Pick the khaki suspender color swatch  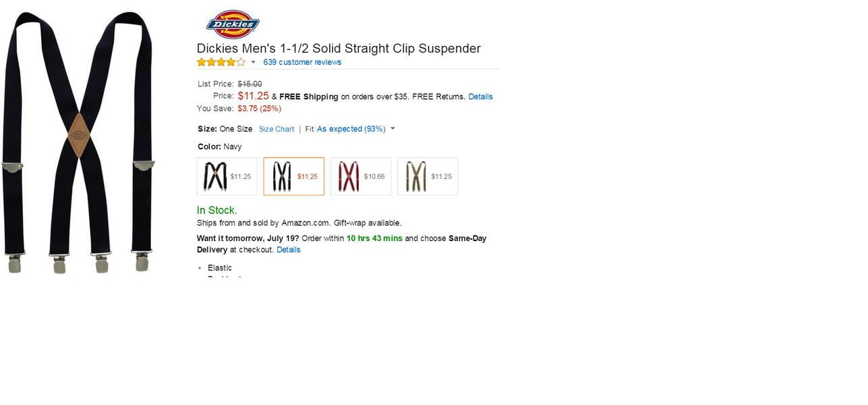coord(427,176)
